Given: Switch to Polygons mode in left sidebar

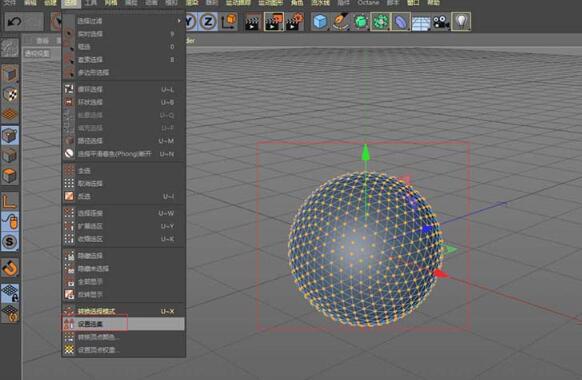Looking at the screenshot, I should (x=10, y=175).
